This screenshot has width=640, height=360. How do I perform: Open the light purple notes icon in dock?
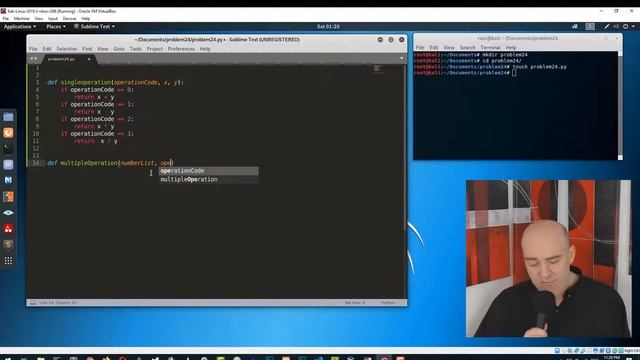coord(8,165)
